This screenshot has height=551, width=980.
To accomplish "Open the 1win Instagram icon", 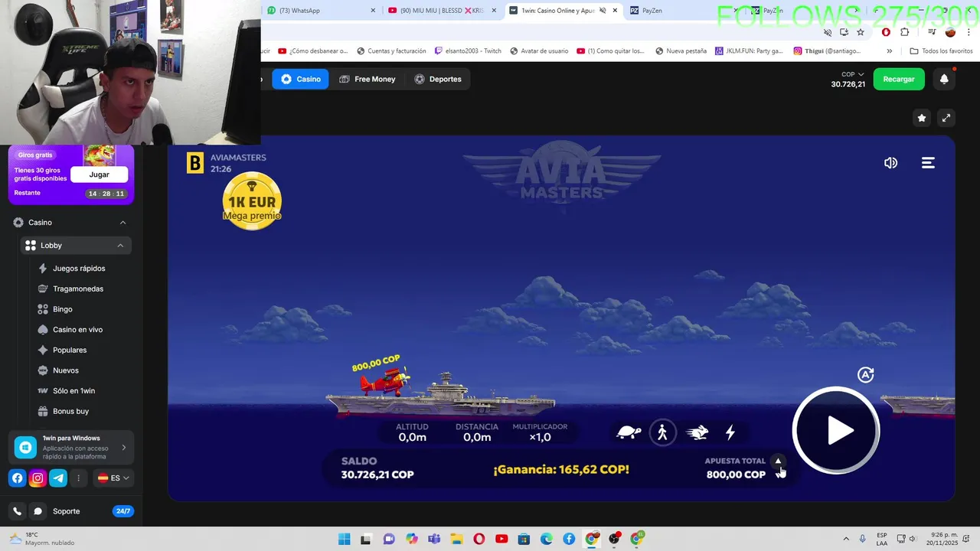I will [x=38, y=478].
